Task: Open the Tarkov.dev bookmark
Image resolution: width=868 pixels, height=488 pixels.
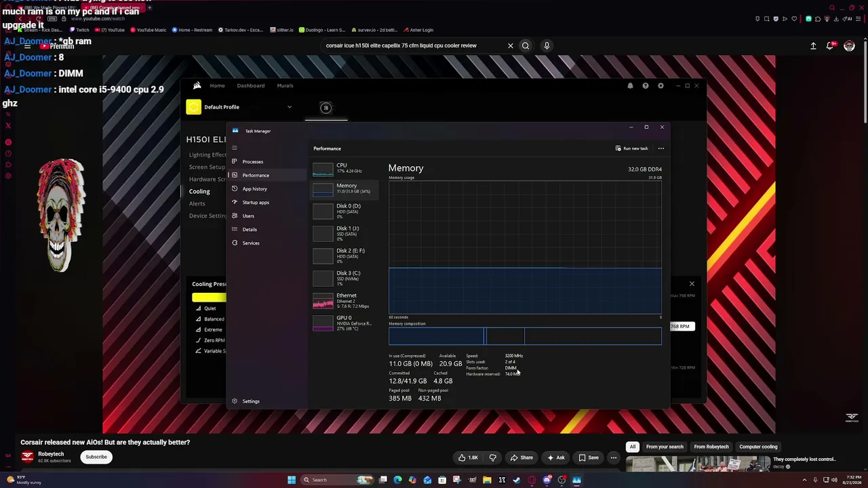Action: click(241, 30)
